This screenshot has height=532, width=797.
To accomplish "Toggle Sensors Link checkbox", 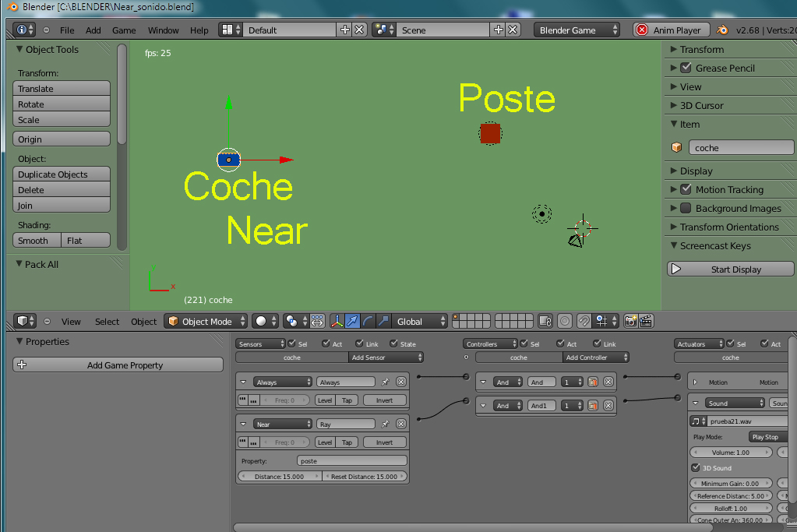I will click(x=359, y=344).
